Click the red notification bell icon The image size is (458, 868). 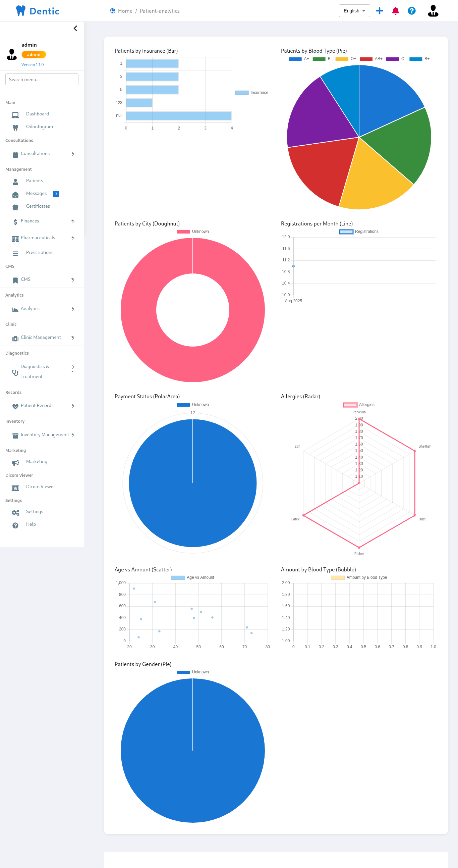[x=395, y=11]
